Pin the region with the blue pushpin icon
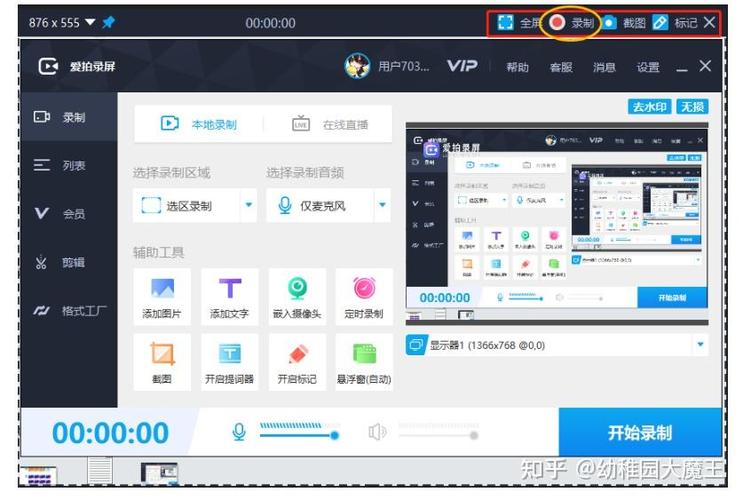 [109, 22]
